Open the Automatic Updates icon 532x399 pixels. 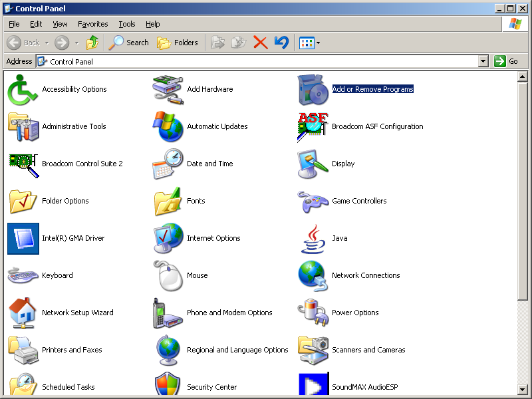pos(168,126)
